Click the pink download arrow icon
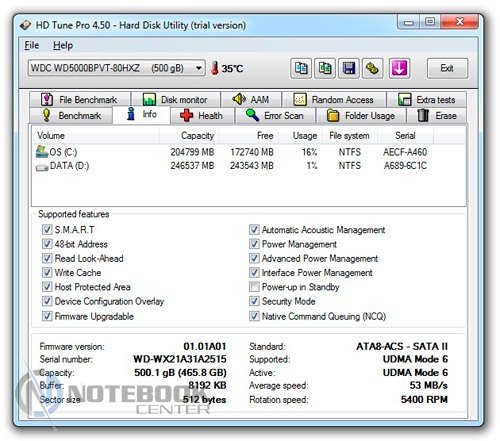Image resolution: width=500 pixels, height=441 pixels. click(x=399, y=69)
